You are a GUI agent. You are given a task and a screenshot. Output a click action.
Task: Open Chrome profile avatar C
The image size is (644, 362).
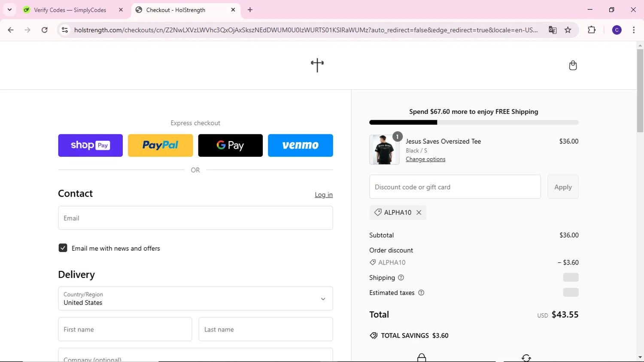[617, 30]
